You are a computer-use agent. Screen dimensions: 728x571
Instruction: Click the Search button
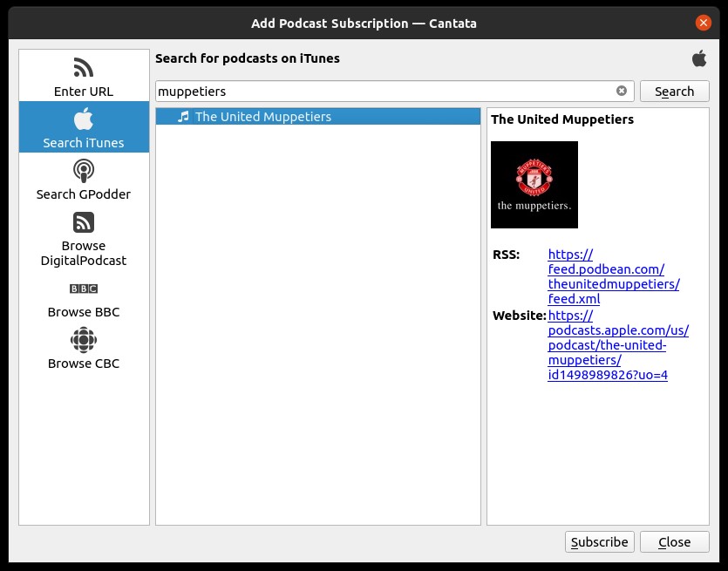click(x=674, y=91)
